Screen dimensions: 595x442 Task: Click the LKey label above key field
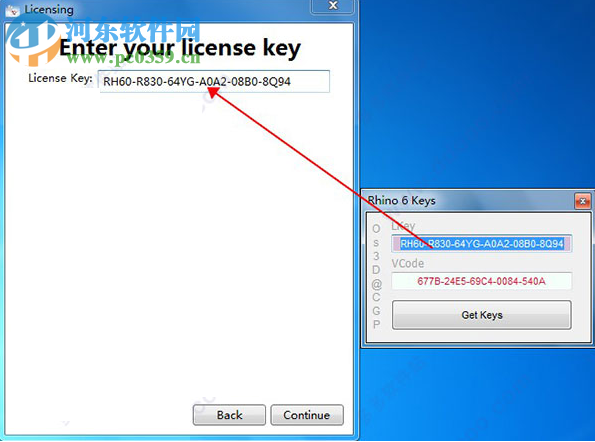click(x=403, y=226)
